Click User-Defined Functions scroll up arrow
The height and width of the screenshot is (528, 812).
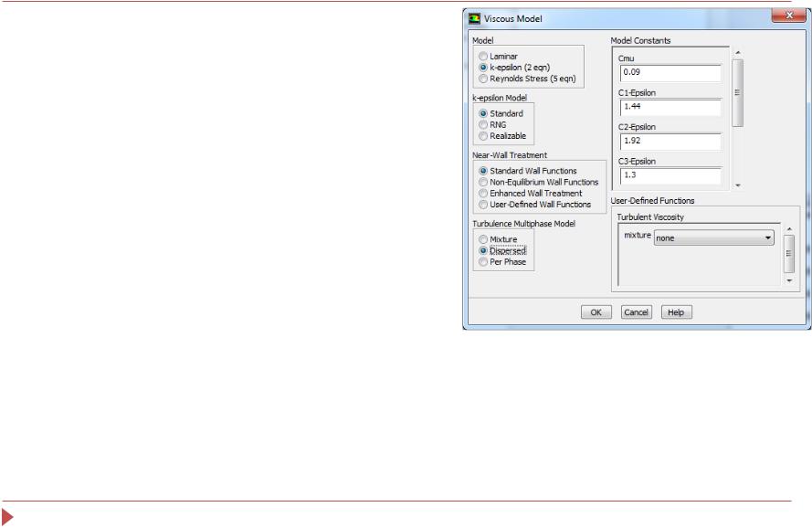(789, 228)
